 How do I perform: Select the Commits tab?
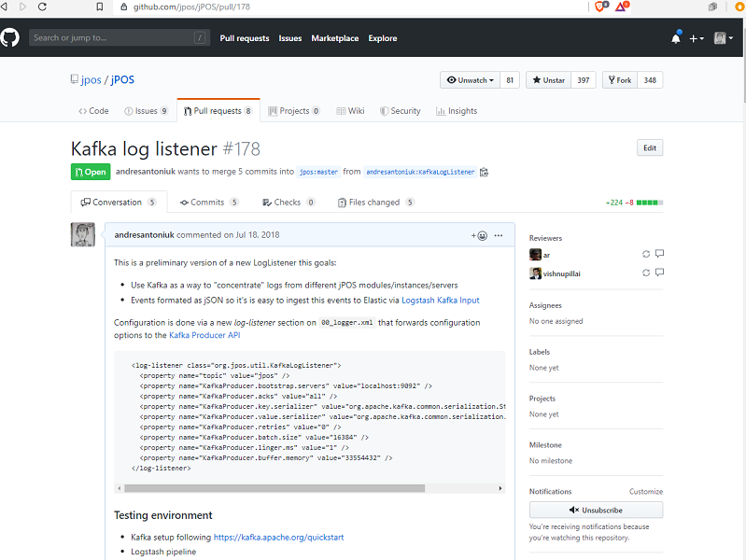(209, 203)
